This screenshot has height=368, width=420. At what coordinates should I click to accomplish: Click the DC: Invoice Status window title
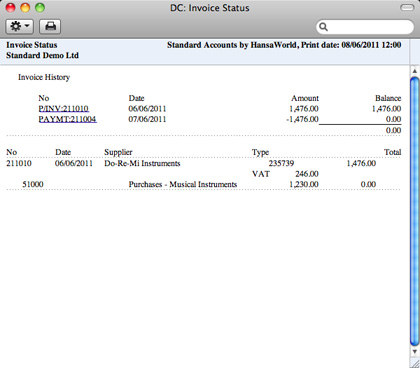click(x=210, y=8)
